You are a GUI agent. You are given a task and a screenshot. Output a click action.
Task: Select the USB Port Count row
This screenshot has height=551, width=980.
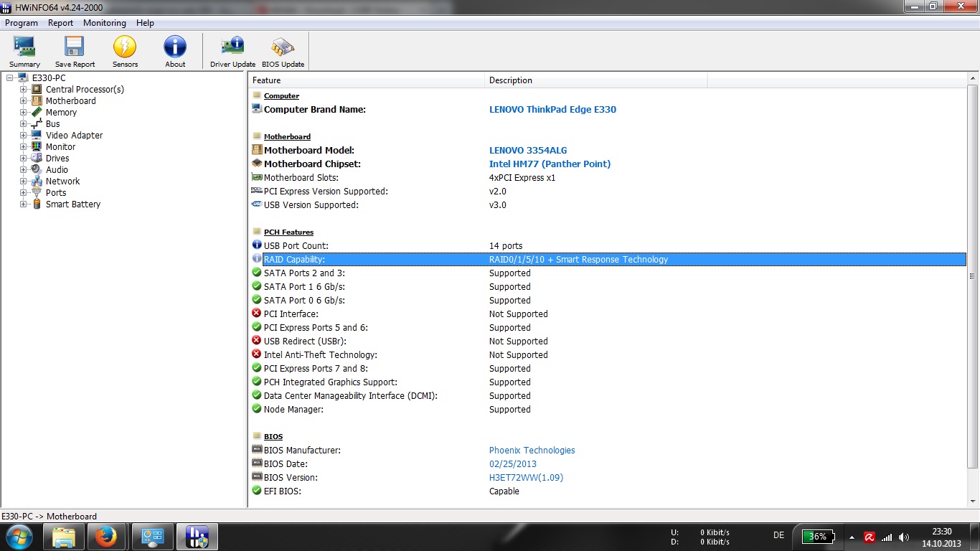pyautogui.click(x=608, y=246)
